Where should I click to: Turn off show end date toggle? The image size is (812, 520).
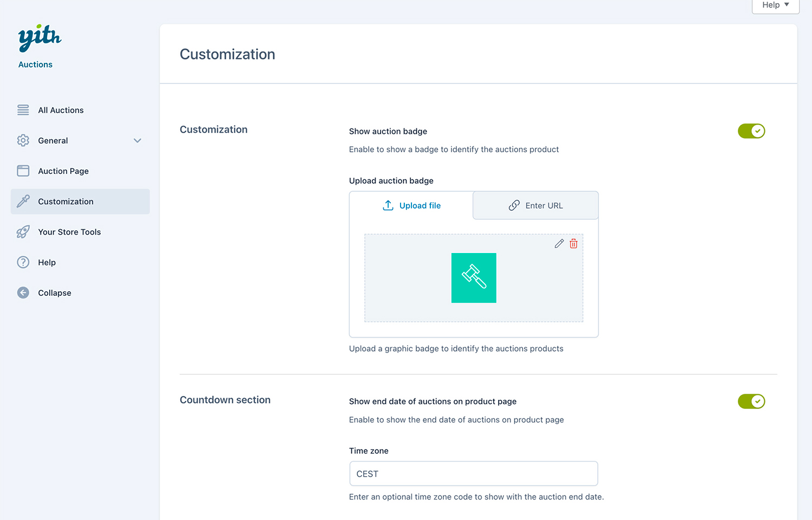[x=751, y=401]
